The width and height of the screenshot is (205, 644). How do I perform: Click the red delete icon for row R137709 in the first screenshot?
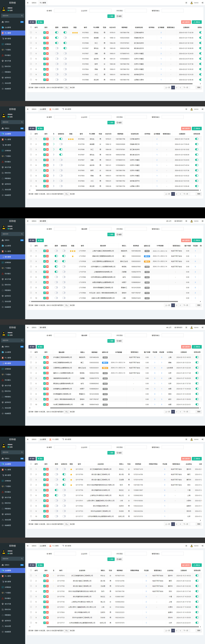[x=47, y=38]
